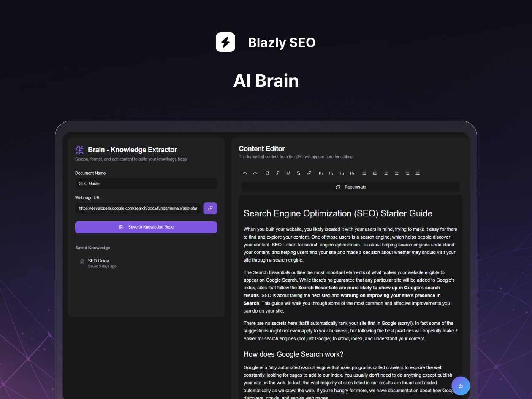
Task: Justify the paragraph text
Action: pos(418,173)
